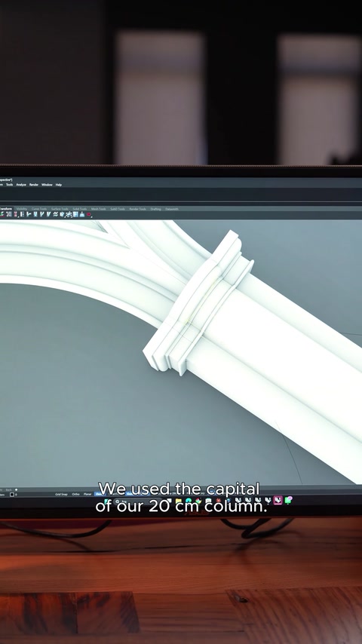Switch to the Visibility toolbar tab
The width and height of the screenshot is (362, 644).
(22, 209)
